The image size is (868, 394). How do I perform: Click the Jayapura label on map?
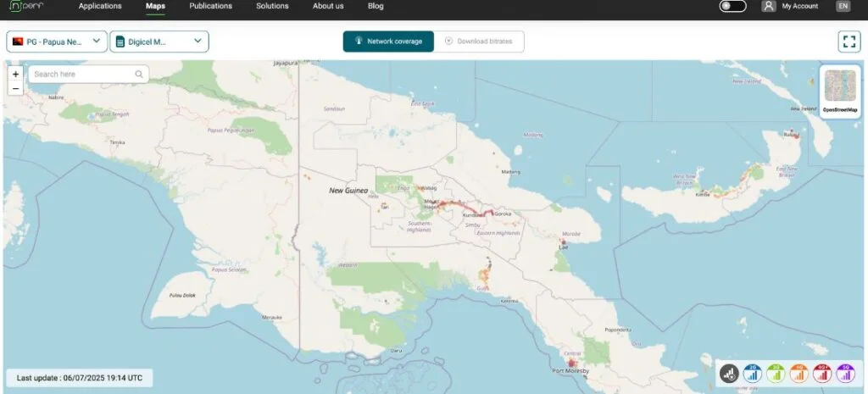click(286, 63)
